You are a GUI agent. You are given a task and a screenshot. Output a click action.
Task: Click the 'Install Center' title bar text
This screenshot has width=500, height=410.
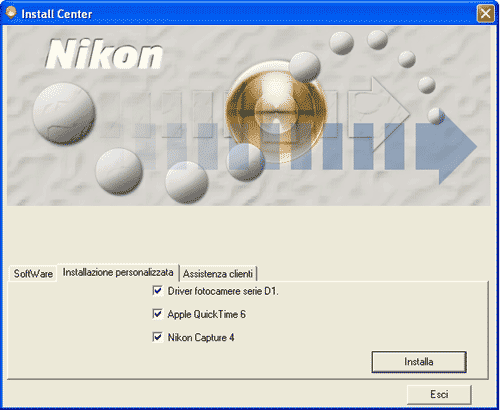pyautogui.click(x=57, y=14)
